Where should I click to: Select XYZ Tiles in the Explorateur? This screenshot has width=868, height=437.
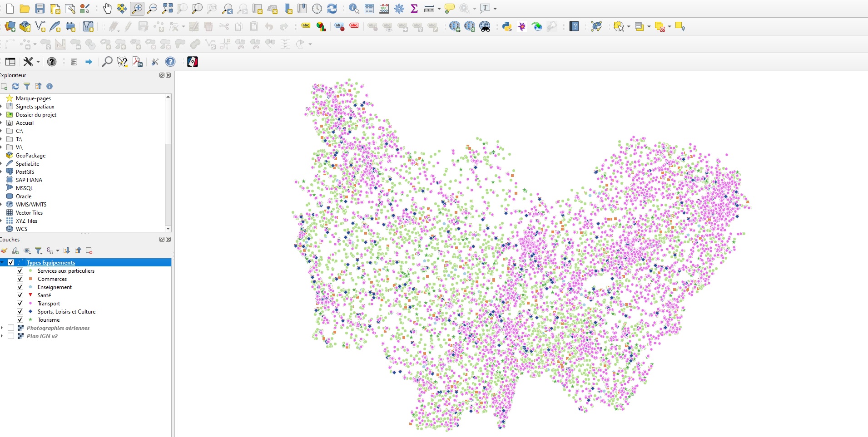tap(26, 221)
